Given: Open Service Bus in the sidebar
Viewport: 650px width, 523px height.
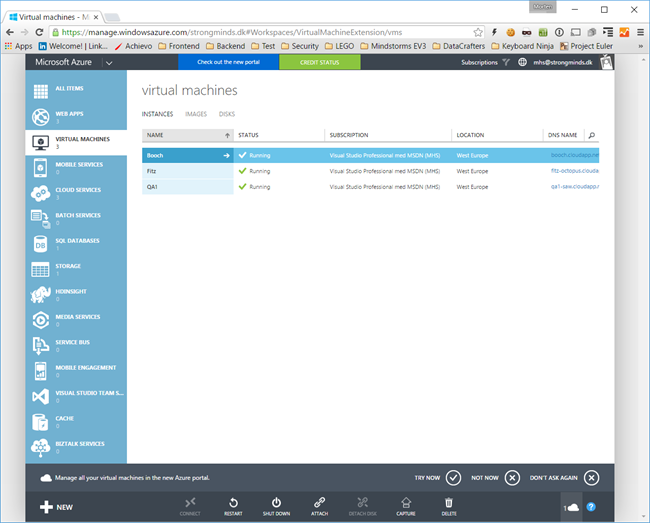Looking at the screenshot, I should [x=76, y=346].
